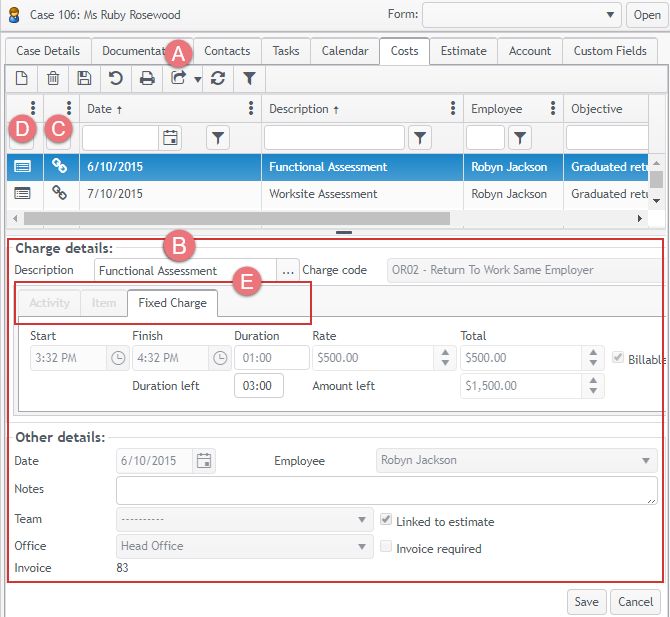Toggle the Billable checkbox
670x617 pixels.
(617, 358)
